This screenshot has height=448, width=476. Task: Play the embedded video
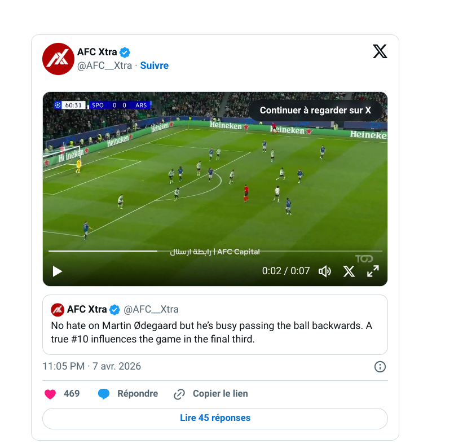click(x=58, y=271)
